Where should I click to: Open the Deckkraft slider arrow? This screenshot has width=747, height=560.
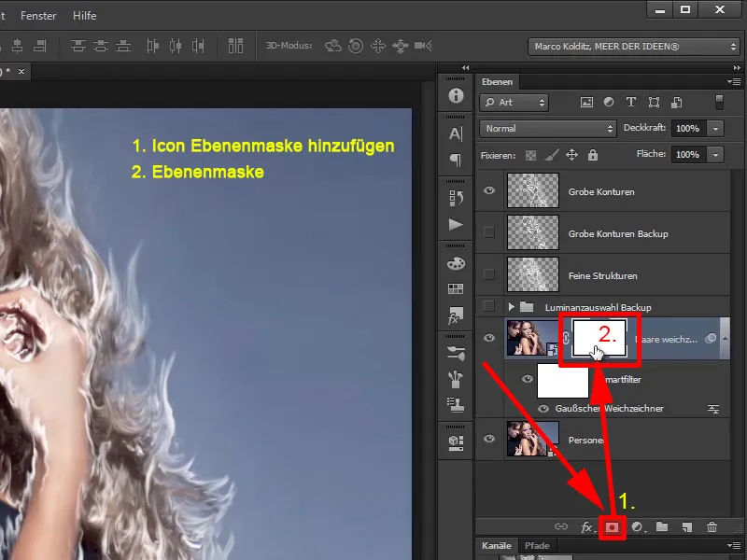715,129
